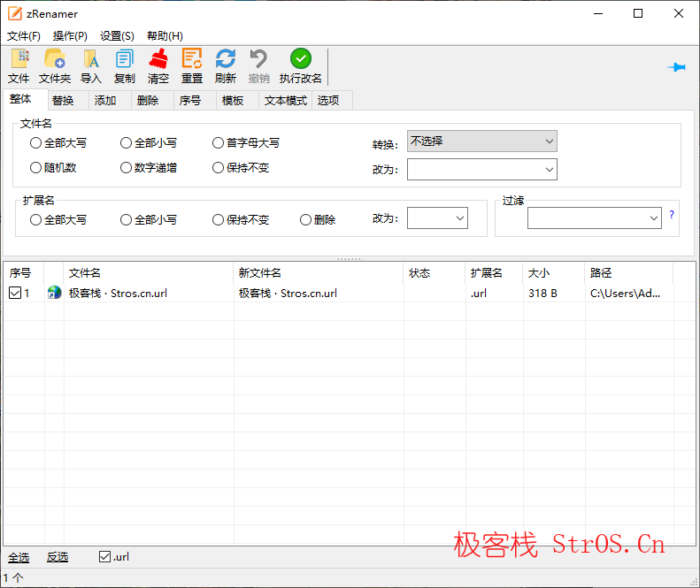
Task: Click the 大小 column header
Action: [x=554, y=272]
